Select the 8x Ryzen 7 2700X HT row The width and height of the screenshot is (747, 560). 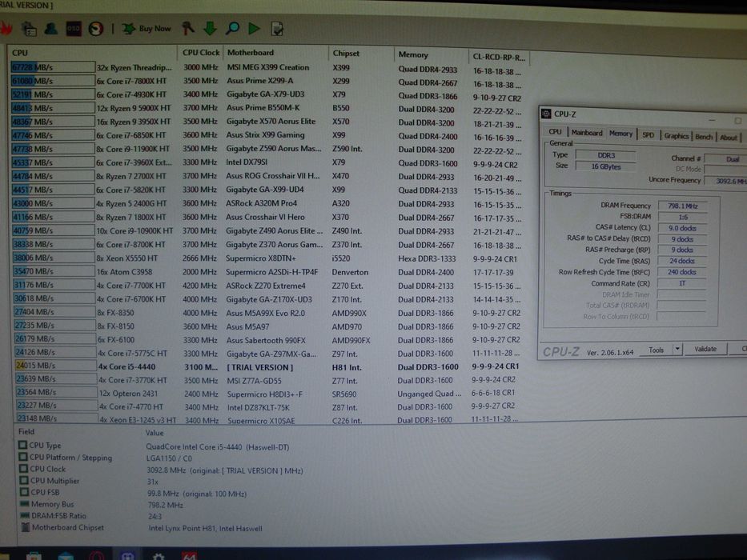(267, 176)
